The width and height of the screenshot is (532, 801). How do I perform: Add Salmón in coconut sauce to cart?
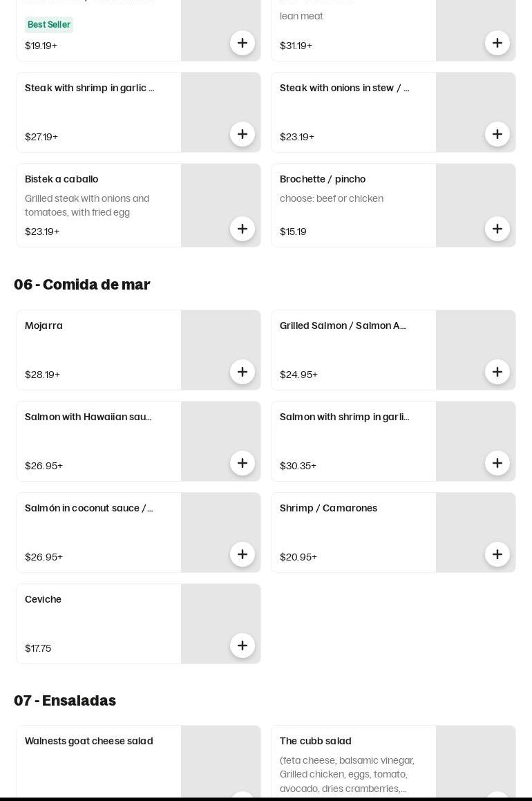pos(242,554)
